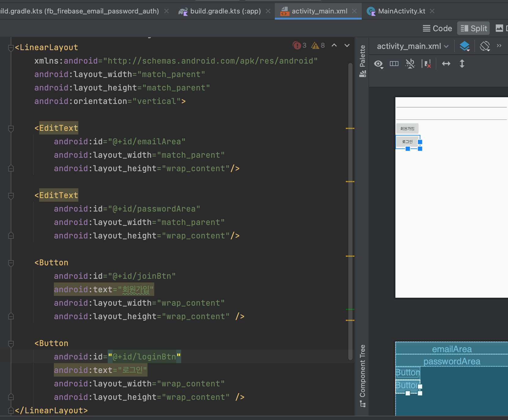Collapse the LinearLayout code fold marker

[11, 48]
